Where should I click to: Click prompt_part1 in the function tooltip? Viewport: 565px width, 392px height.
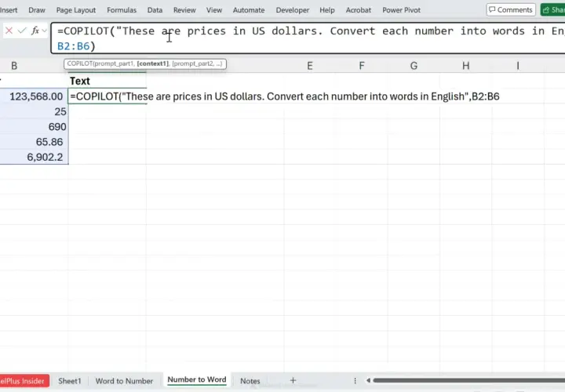115,64
